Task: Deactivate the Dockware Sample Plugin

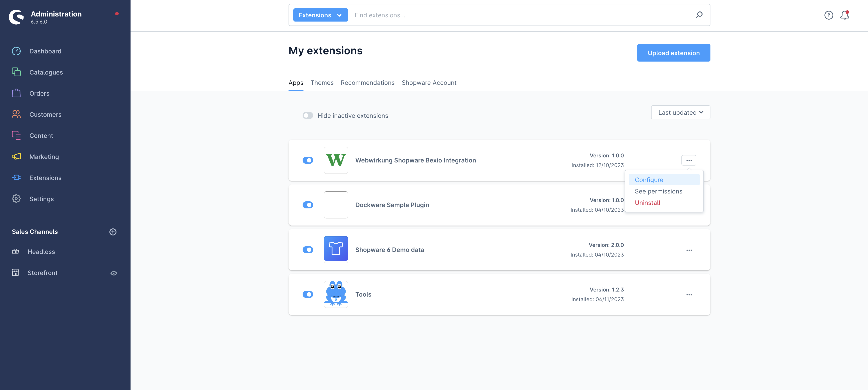Action: click(x=308, y=205)
